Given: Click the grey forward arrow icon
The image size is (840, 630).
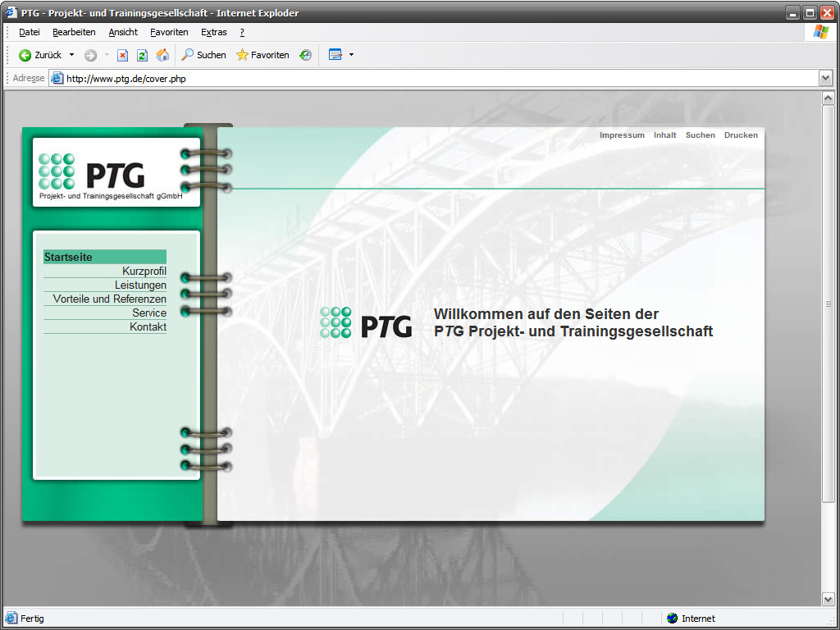Looking at the screenshot, I should coord(90,55).
